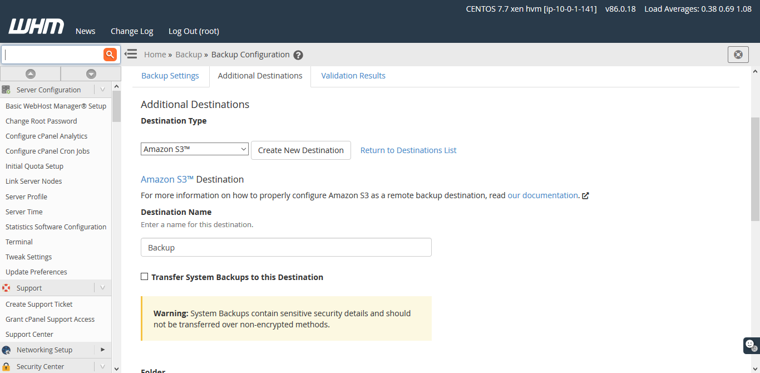Open the Destination Type dropdown
Image resolution: width=760 pixels, height=373 pixels.
194,149
